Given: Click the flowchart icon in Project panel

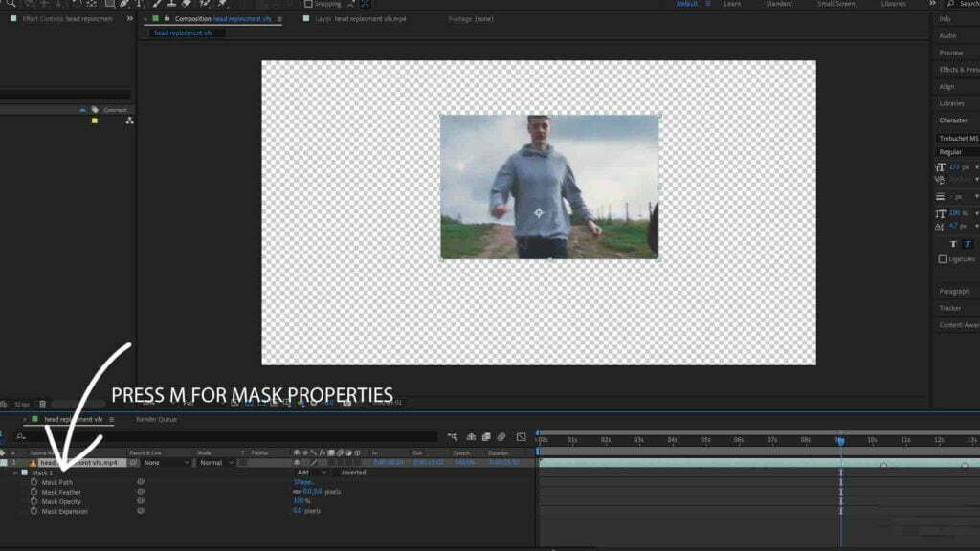Looking at the screenshot, I should (x=129, y=121).
